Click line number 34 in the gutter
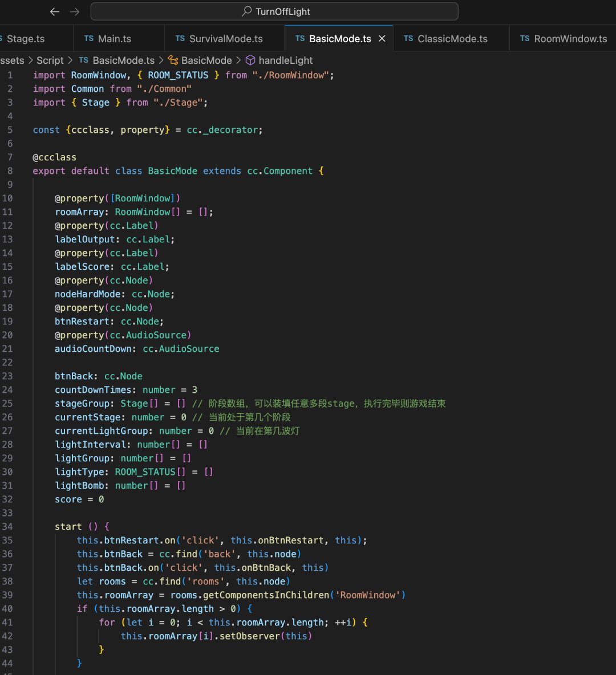The width and height of the screenshot is (616, 675). 7,527
